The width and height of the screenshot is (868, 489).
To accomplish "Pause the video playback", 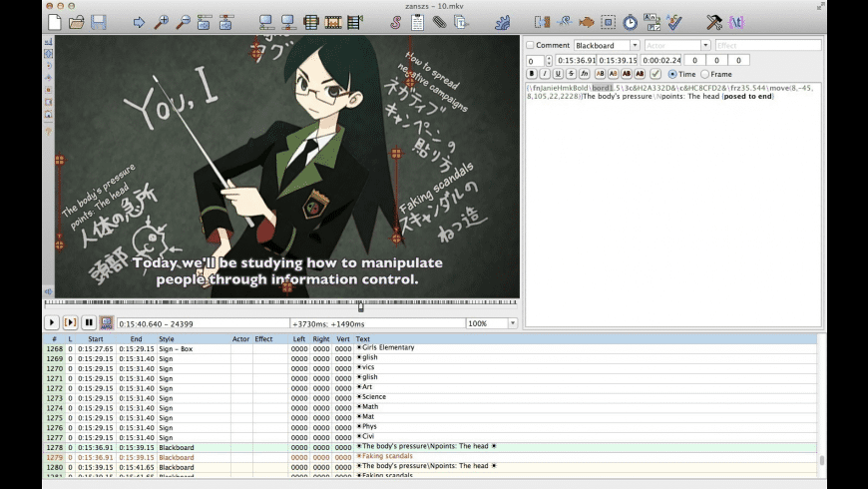I will point(89,322).
